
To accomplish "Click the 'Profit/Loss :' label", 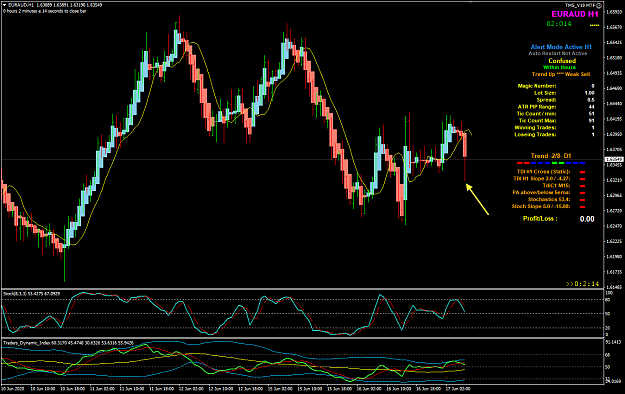I will click(x=540, y=219).
